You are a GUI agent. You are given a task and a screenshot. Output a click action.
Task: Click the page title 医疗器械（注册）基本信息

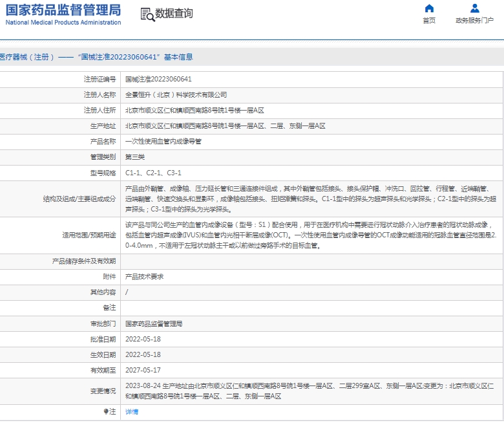click(x=96, y=58)
